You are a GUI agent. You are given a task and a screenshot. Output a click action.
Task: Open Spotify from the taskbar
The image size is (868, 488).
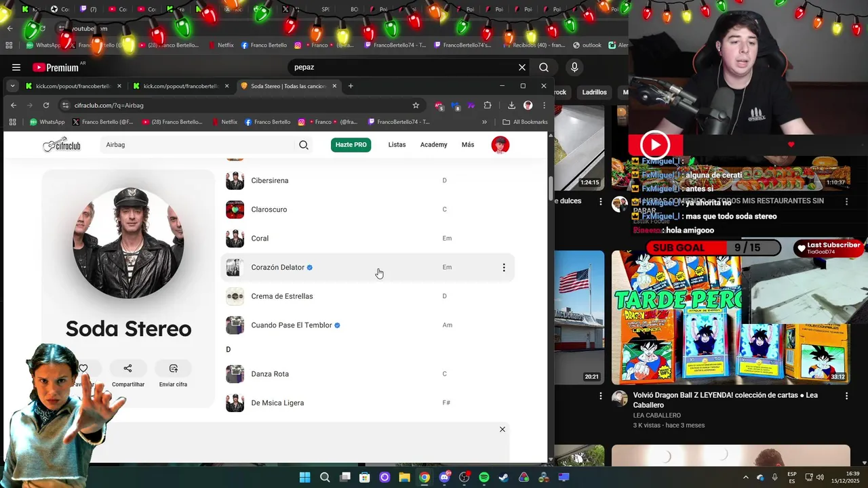click(x=484, y=477)
